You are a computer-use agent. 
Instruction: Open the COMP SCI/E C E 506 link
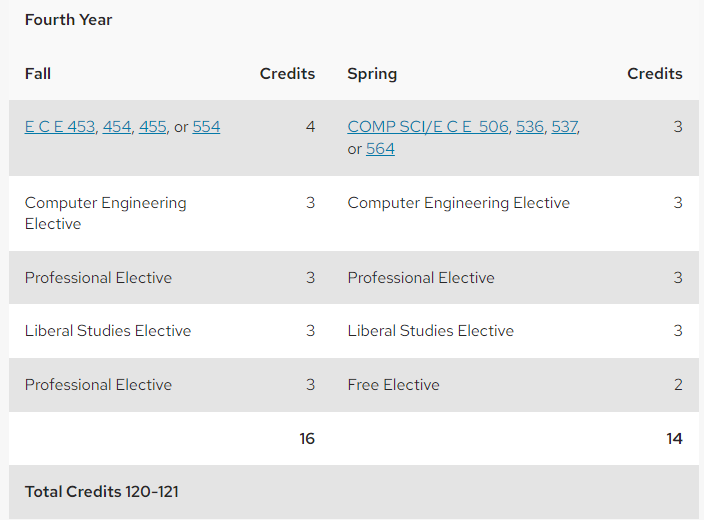click(x=428, y=127)
